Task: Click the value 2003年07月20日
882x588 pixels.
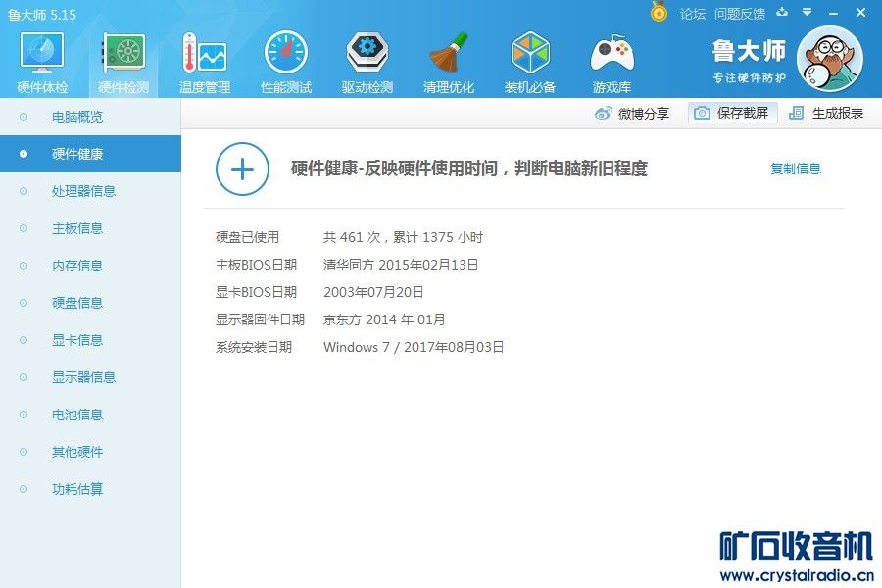Action: tap(373, 292)
